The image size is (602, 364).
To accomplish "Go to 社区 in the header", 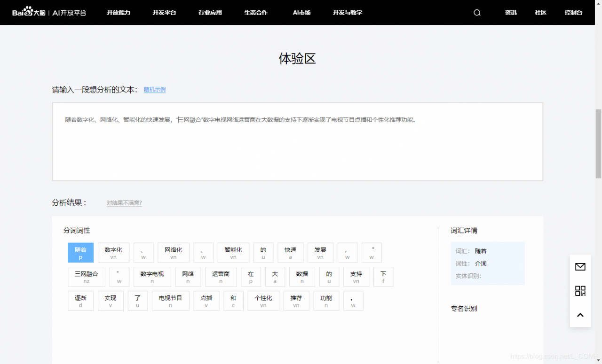I will pos(540,13).
